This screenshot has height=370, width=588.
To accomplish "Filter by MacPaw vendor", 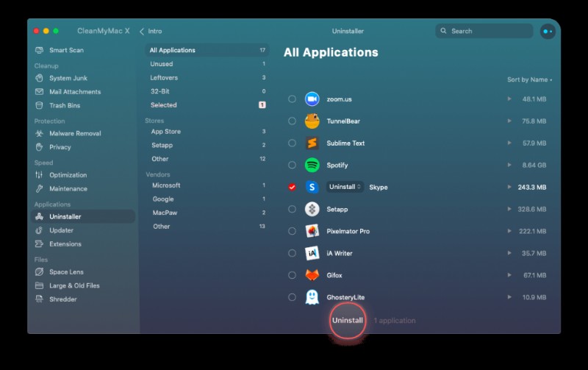I will pyautogui.click(x=207, y=213).
